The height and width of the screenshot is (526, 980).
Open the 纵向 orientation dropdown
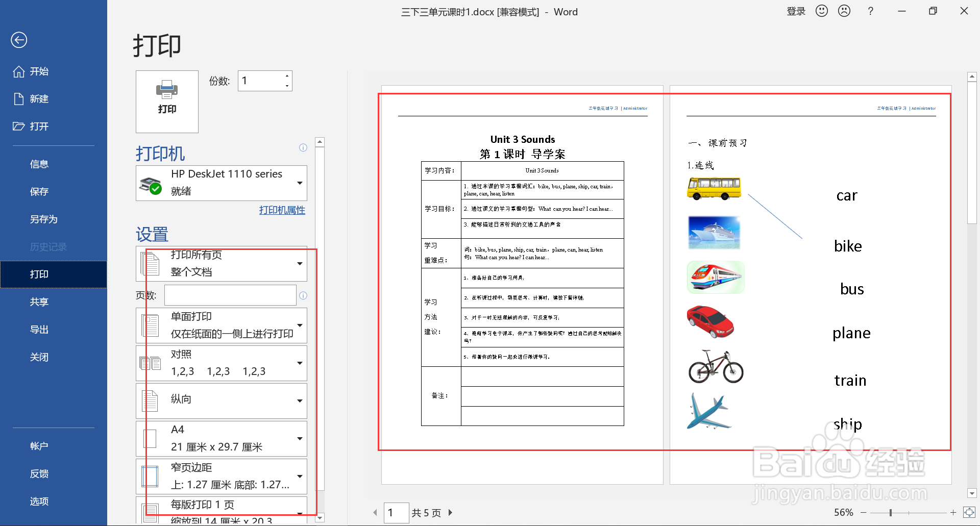[222, 401]
